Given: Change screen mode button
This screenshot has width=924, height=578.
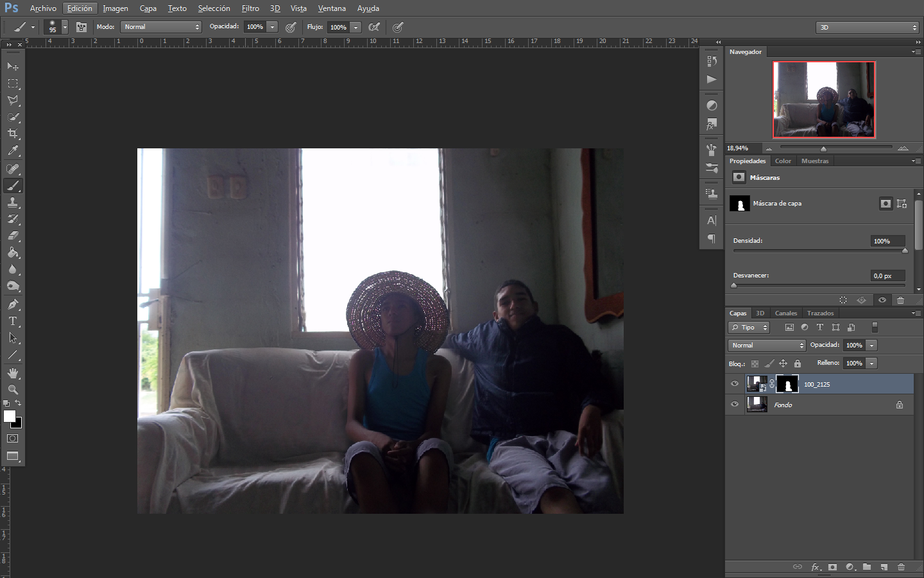Looking at the screenshot, I should 13,456.
